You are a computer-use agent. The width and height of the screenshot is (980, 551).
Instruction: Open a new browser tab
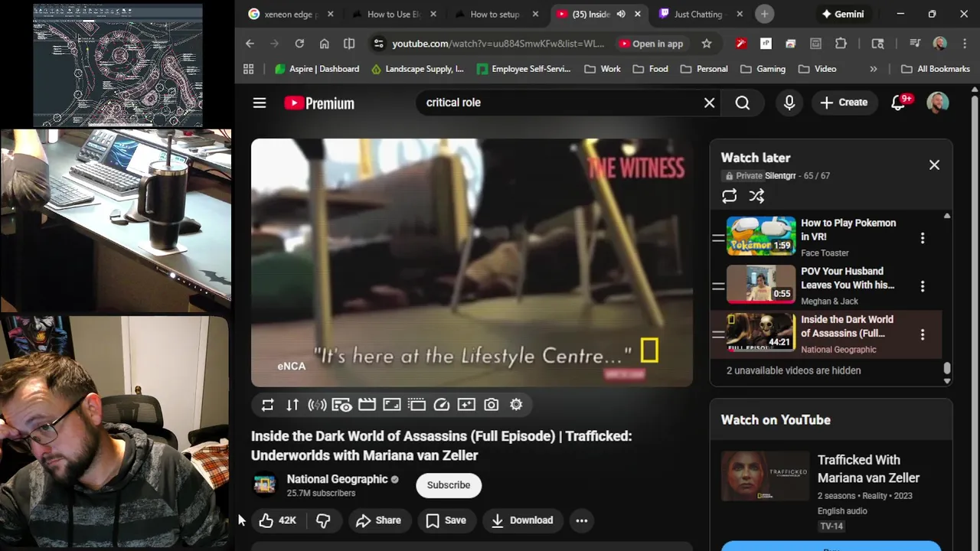coord(764,14)
